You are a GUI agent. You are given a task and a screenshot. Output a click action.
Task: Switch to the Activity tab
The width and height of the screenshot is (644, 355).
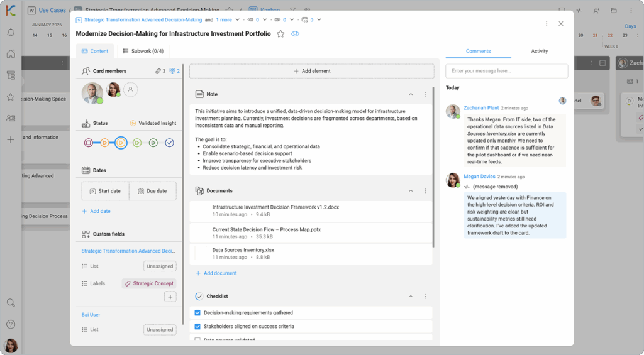(539, 51)
